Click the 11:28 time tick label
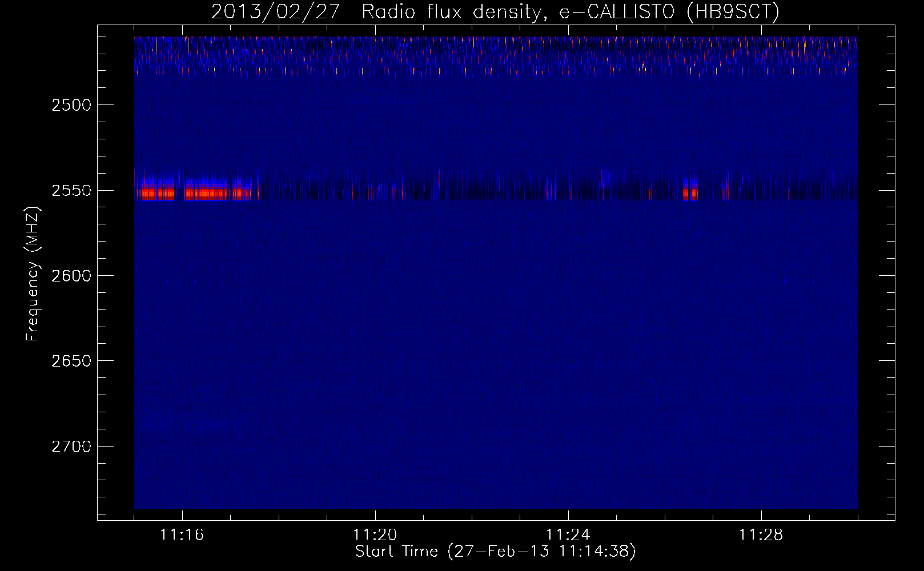This screenshot has height=571, width=924. point(761,535)
